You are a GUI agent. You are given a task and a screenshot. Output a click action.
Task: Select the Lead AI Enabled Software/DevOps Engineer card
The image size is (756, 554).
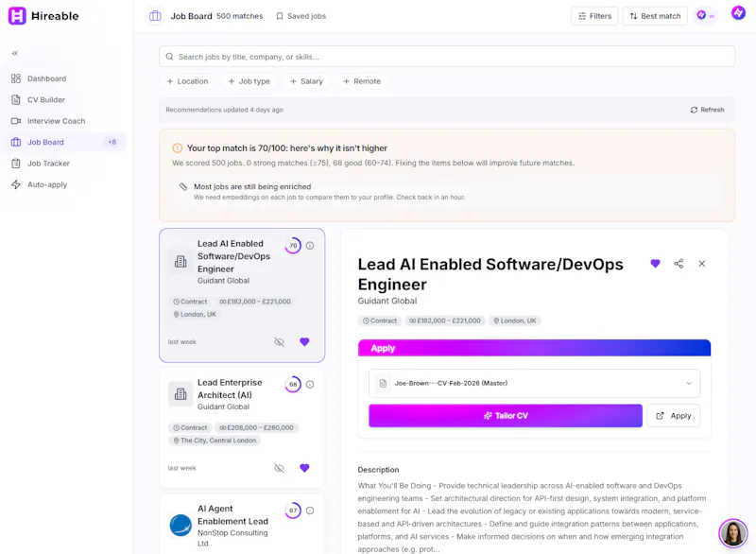[242, 295]
